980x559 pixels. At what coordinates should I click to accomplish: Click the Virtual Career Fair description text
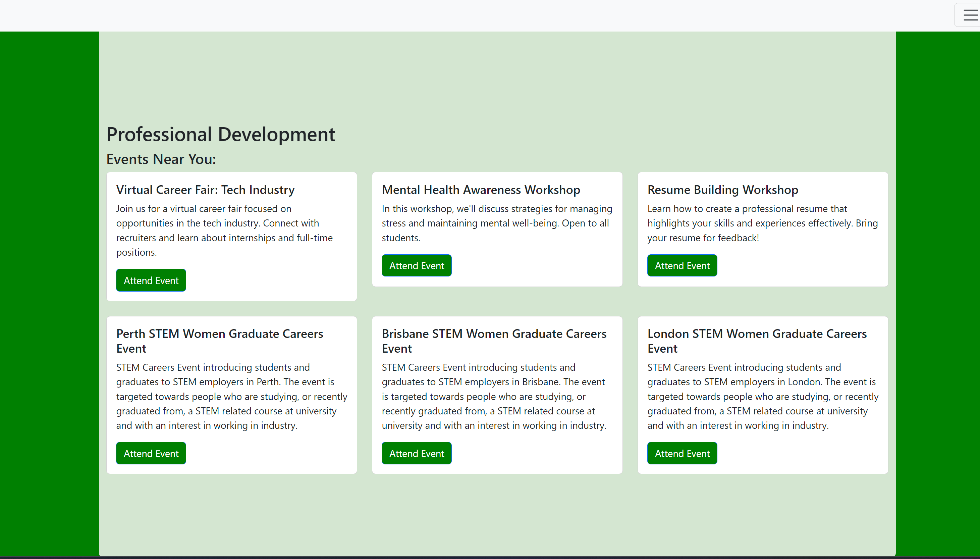(224, 231)
